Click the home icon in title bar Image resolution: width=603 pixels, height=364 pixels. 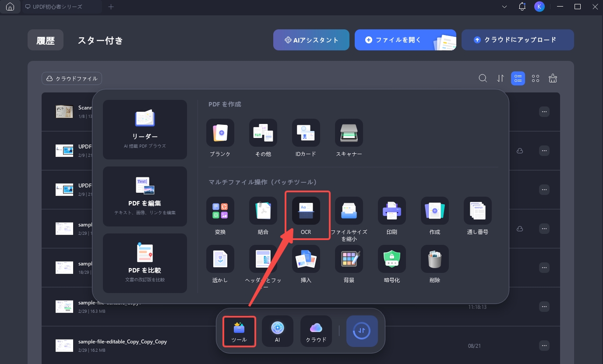pyautogui.click(x=10, y=7)
